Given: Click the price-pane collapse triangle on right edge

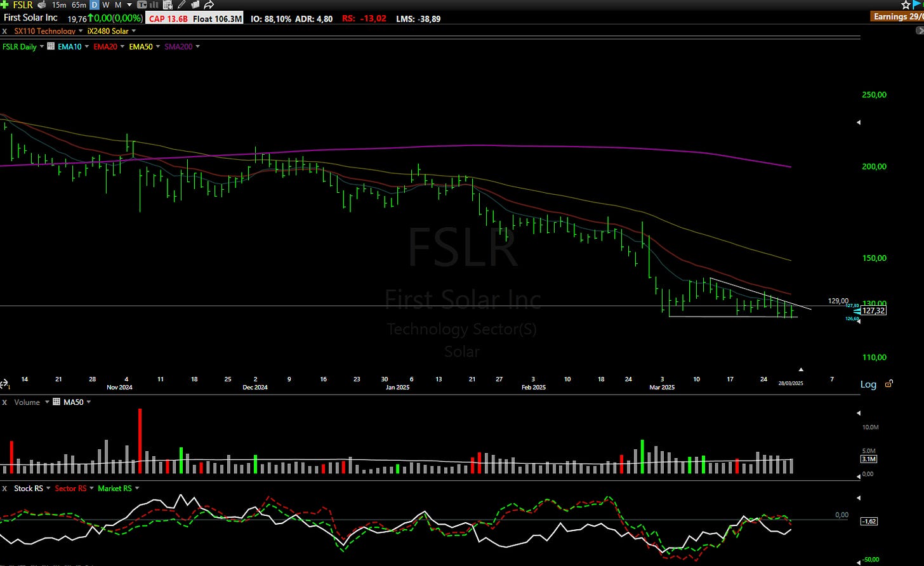Looking at the screenshot, I should (x=859, y=122).
